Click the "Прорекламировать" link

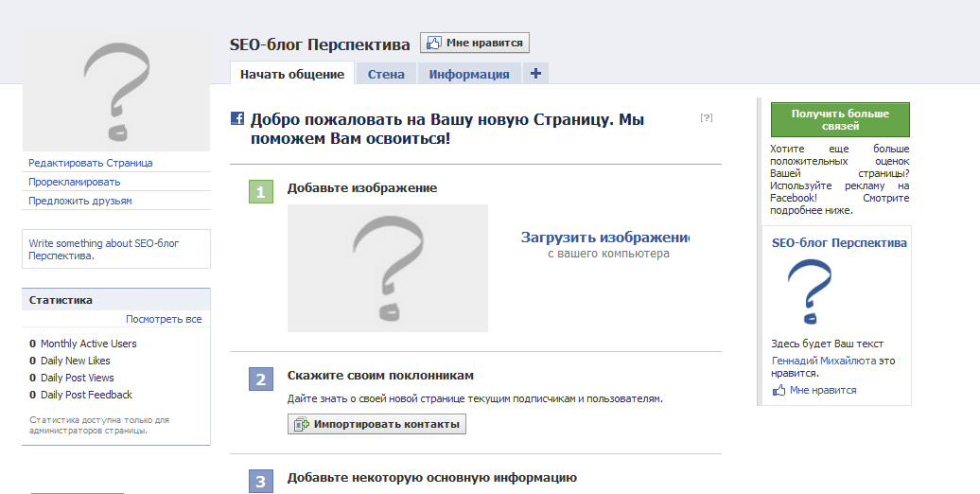[x=75, y=182]
